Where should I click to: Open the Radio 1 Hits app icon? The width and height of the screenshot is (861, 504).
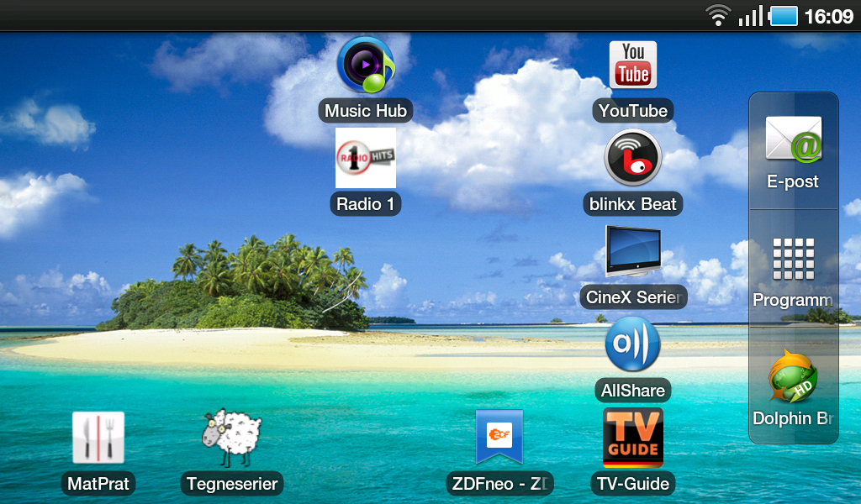(366, 158)
